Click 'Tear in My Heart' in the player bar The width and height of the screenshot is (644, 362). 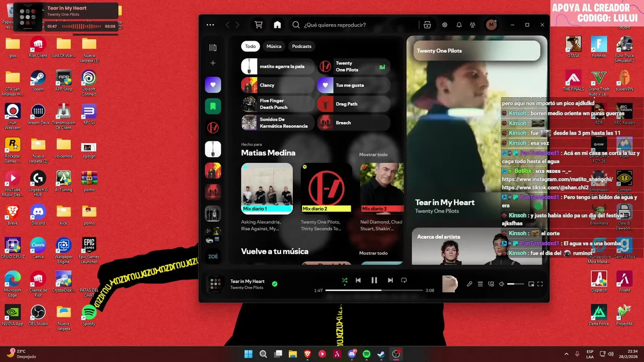point(248,282)
